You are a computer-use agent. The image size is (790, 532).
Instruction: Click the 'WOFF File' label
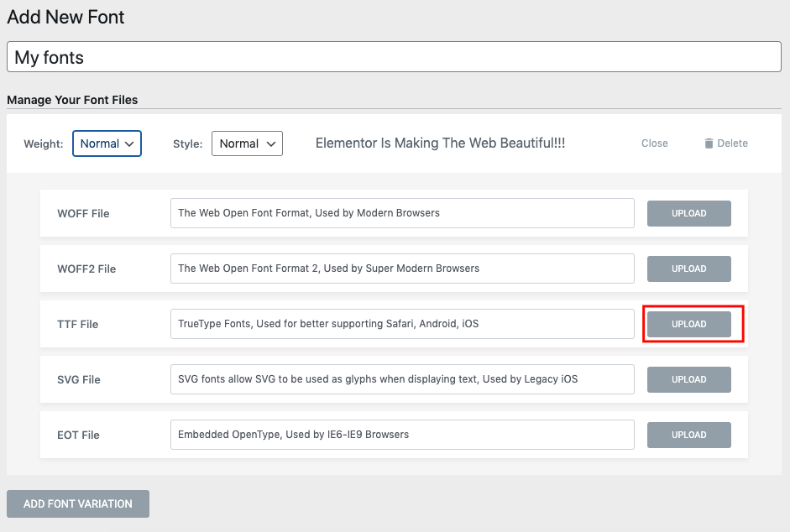83,214
